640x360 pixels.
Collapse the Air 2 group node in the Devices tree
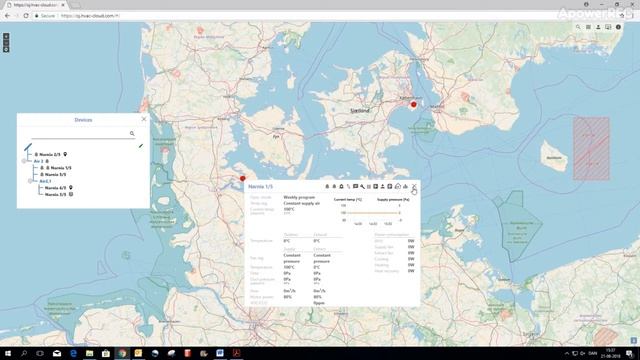click(24, 161)
